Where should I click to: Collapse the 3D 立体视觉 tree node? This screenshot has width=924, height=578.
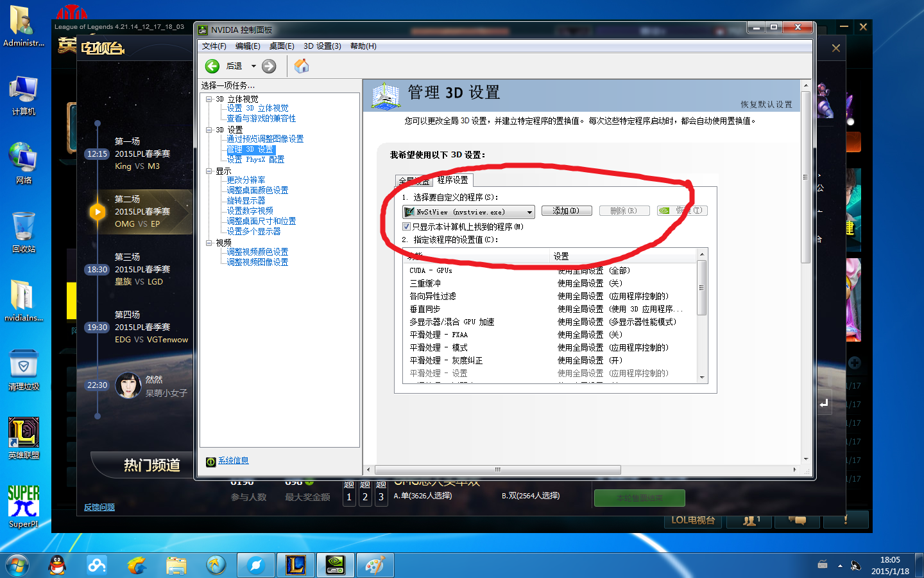coord(209,99)
